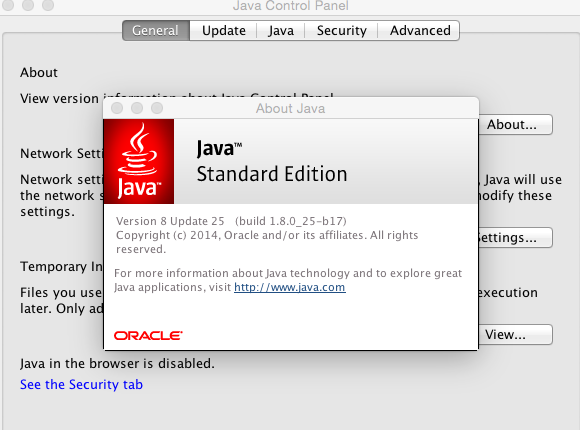The width and height of the screenshot is (580, 430).
Task: Open the Advanced tab
Action: [x=419, y=30]
